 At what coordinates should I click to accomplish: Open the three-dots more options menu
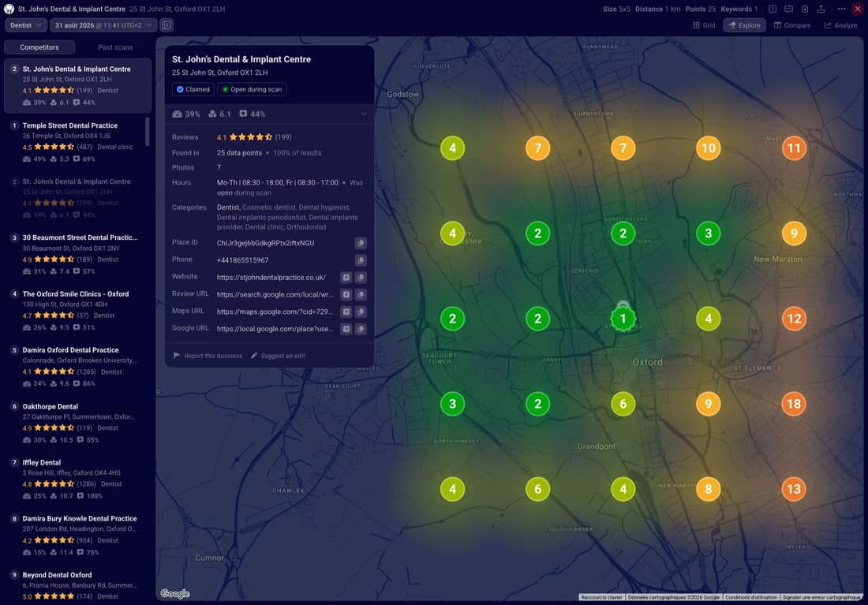tap(841, 9)
